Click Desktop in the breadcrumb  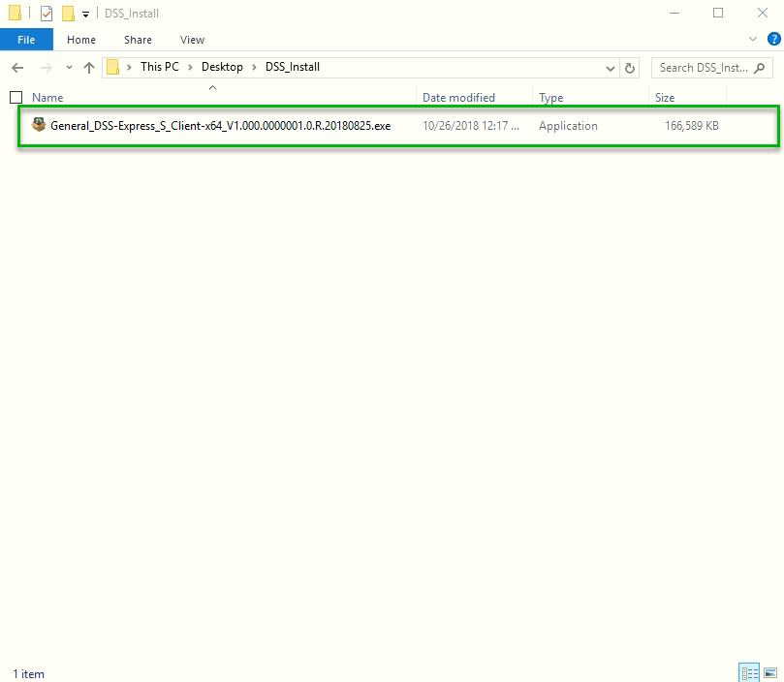pyautogui.click(x=222, y=67)
